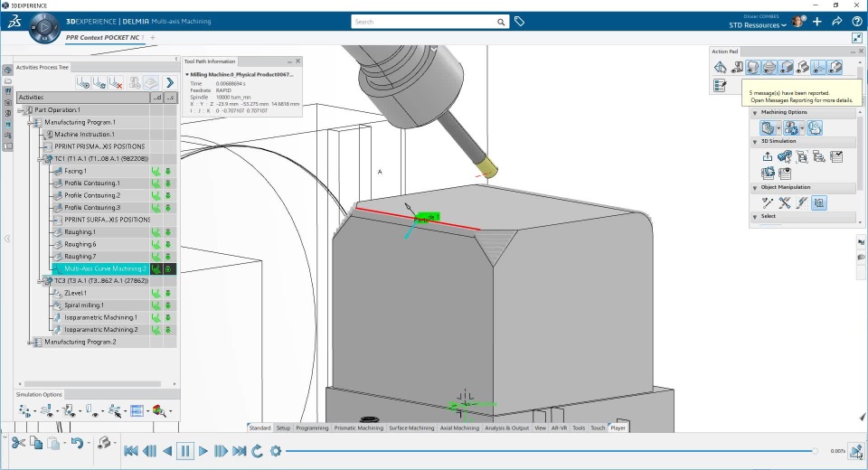Click the first compute tool path icon in Activities toolbar
The height and width of the screenshot is (470, 868).
point(83,83)
